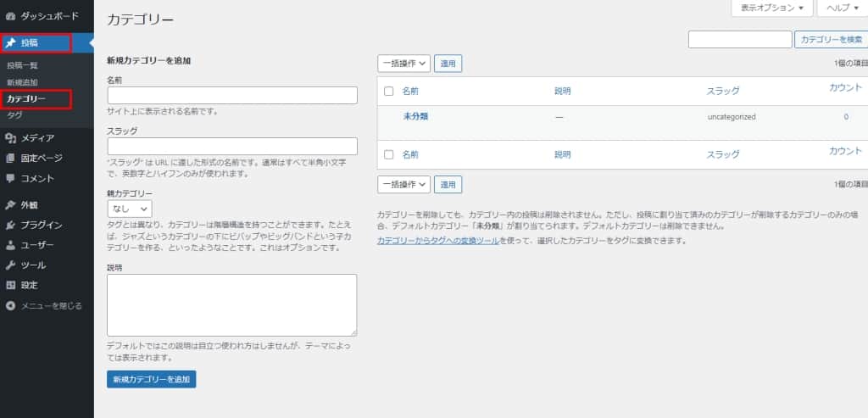
Task: Tick the select-all checkbox in table footer
Action: (389, 154)
